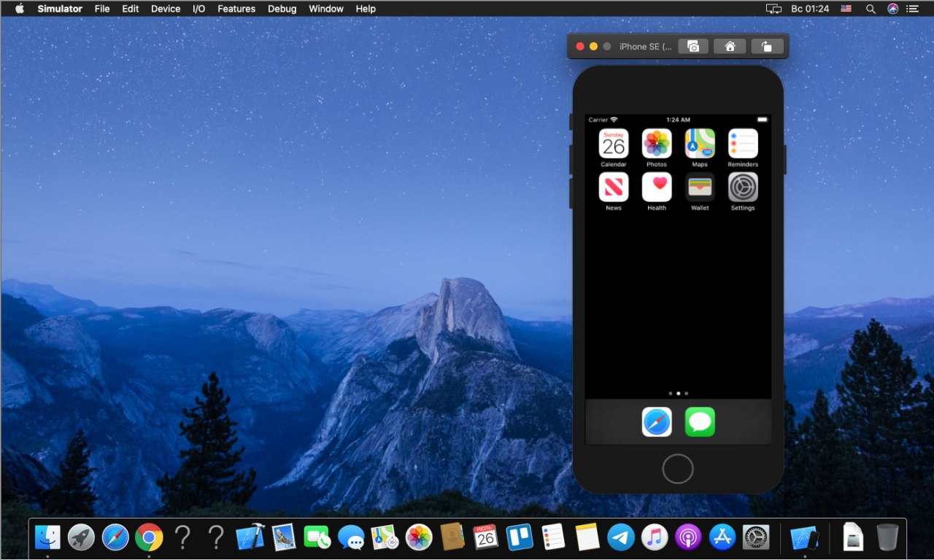Launch Safari from the iPhone simulator dock
Viewport: 934px width, 560px height.
(656, 422)
